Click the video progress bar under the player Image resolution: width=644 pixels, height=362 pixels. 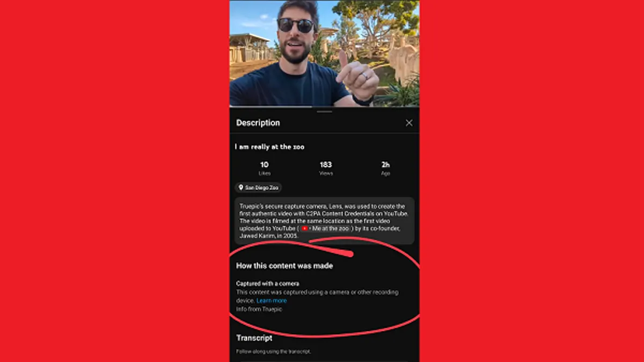(x=325, y=107)
